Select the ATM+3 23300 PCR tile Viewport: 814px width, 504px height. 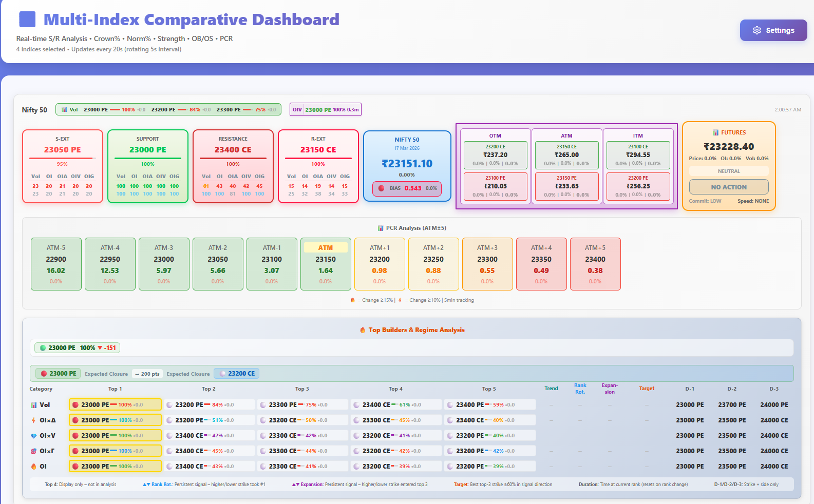[487, 264]
